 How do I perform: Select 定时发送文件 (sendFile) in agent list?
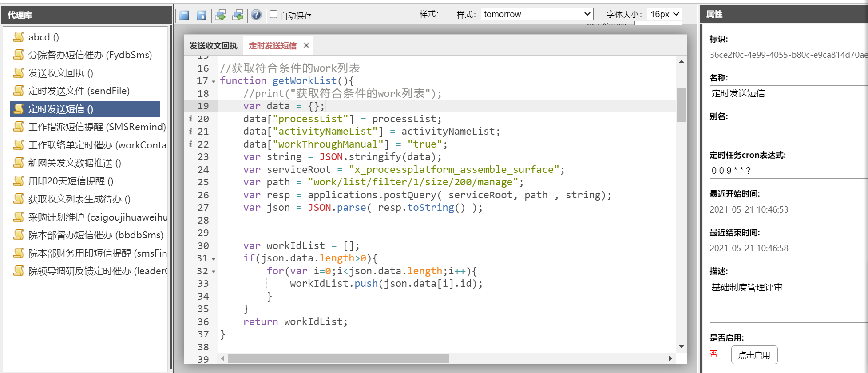(x=79, y=91)
